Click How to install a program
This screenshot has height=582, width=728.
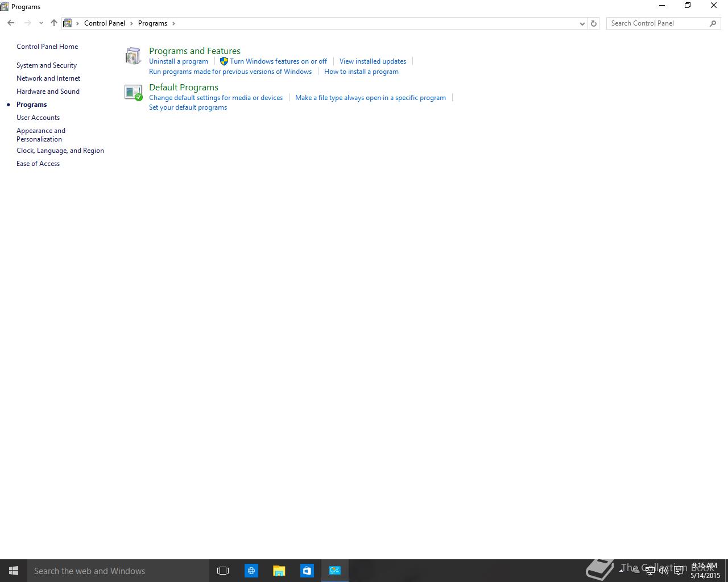pyautogui.click(x=361, y=72)
